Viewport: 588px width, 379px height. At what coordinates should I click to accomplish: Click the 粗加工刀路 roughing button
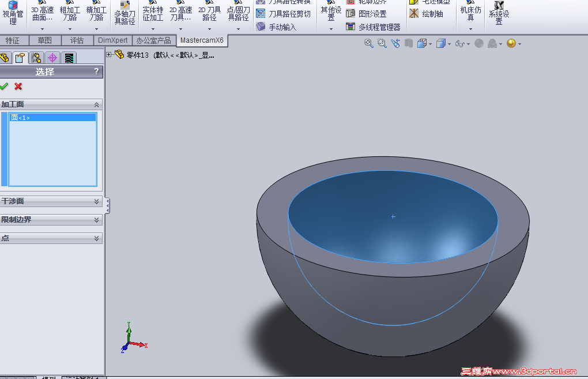point(70,12)
